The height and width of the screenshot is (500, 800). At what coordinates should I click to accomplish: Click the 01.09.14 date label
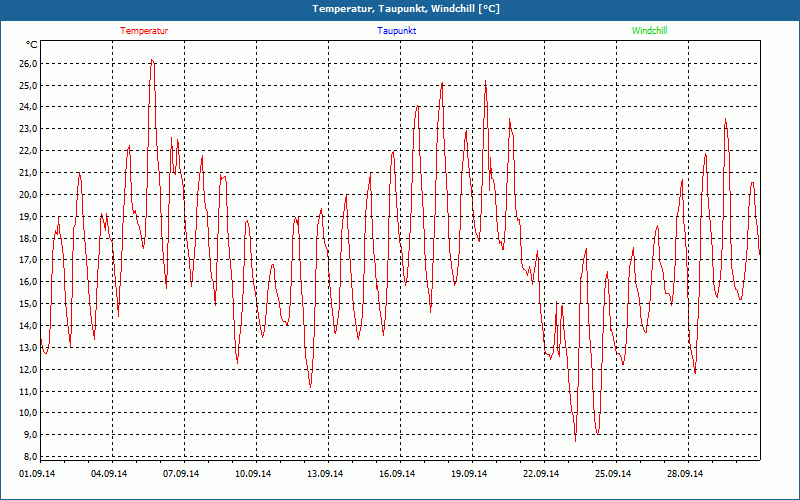37,474
